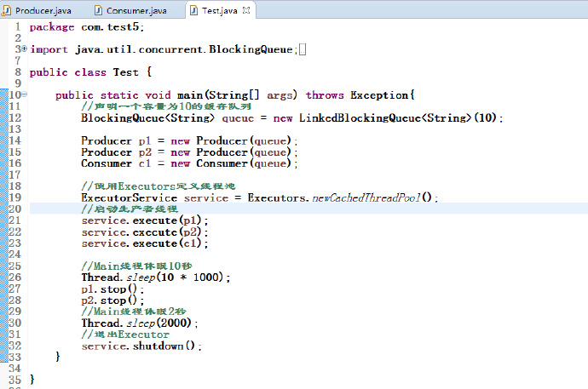Click the comment on line 29 about sleeping 2 seconds
The image size is (588, 389).
coord(134,312)
